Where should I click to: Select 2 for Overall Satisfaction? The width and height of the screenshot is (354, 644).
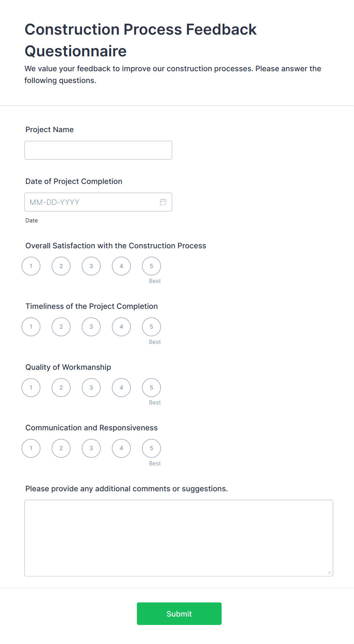[61, 266]
